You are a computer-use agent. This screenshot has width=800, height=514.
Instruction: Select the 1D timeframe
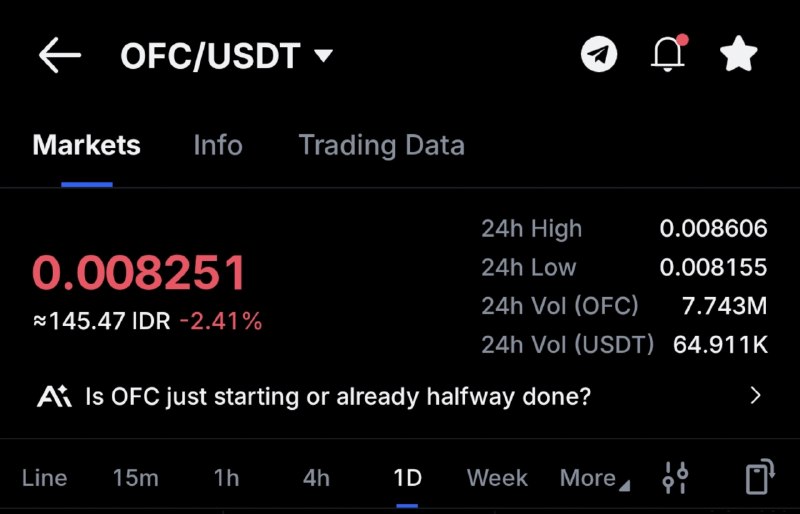tap(408, 478)
